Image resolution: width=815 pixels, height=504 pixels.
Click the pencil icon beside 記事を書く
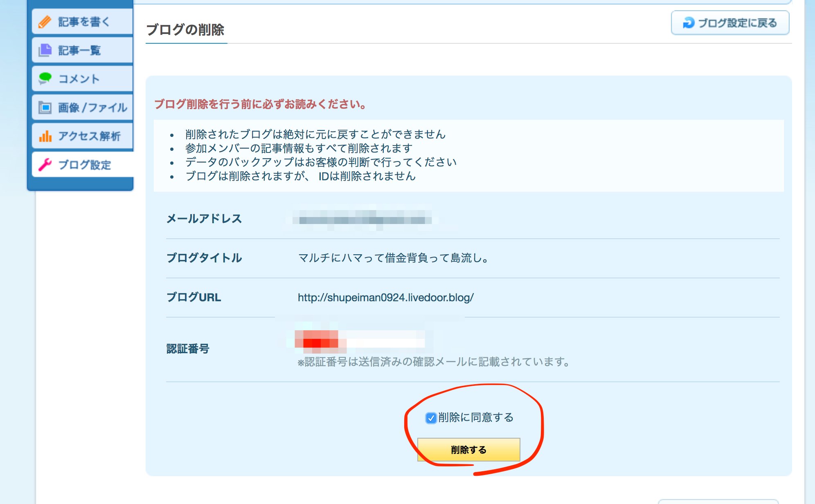[45, 22]
